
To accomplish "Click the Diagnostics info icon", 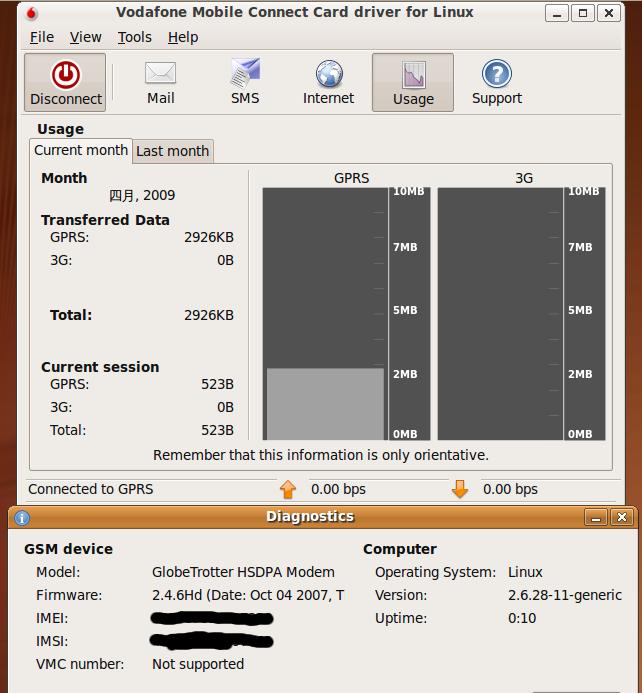I will tap(22, 518).
